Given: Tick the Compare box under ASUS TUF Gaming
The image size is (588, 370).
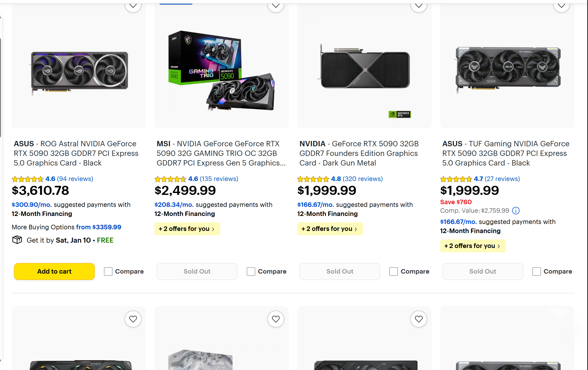Looking at the screenshot, I should point(536,271).
